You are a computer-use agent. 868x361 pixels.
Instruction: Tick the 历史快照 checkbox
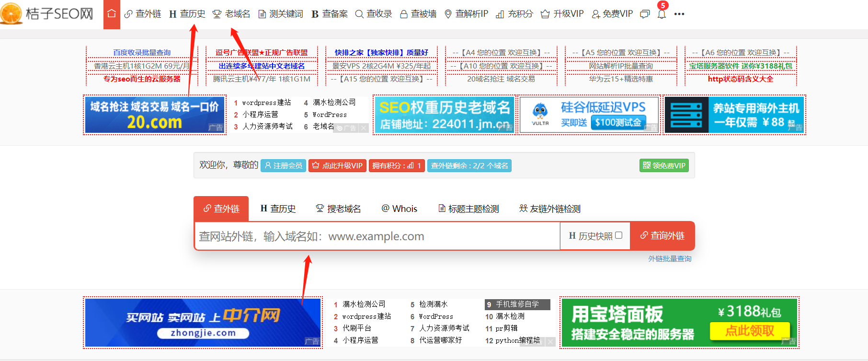619,235
